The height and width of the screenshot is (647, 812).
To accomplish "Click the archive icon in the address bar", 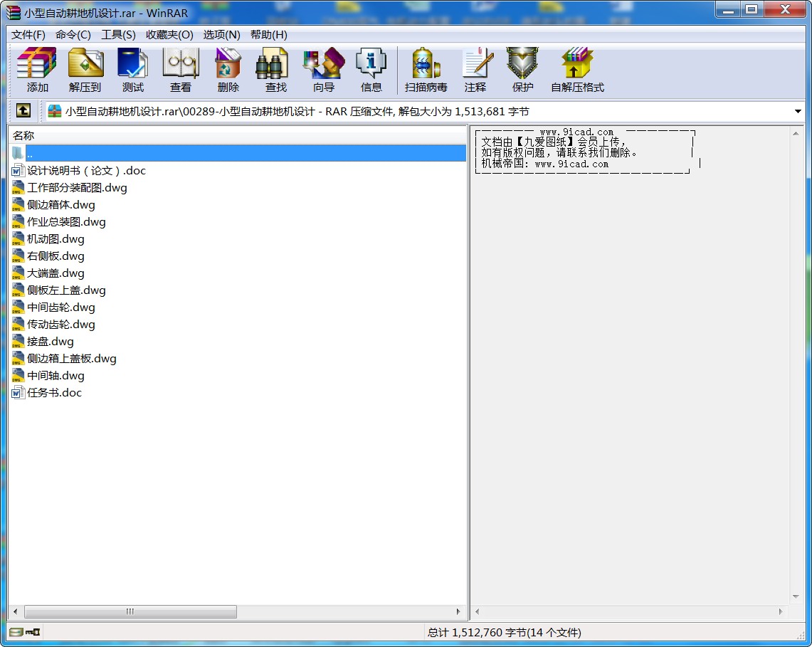I will pyautogui.click(x=54, y=111).
